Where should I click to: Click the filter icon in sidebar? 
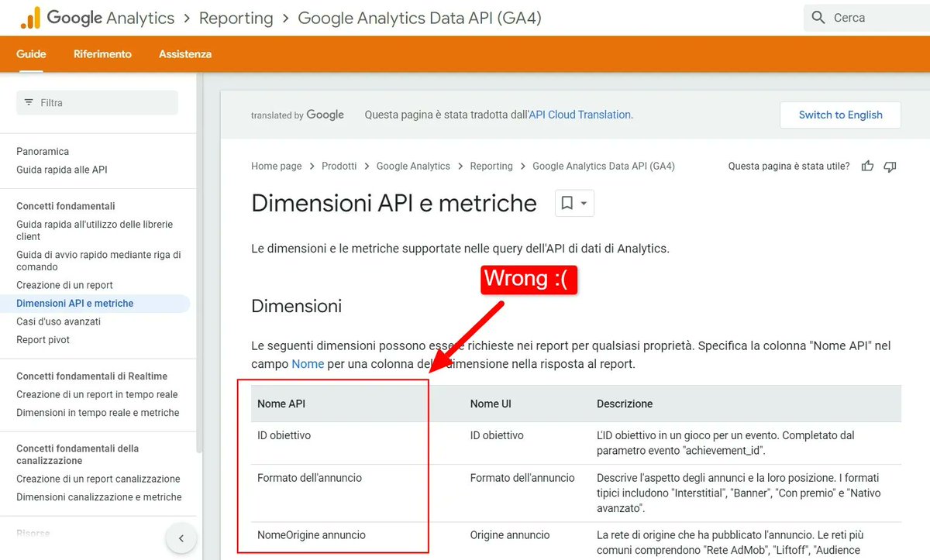29,102
